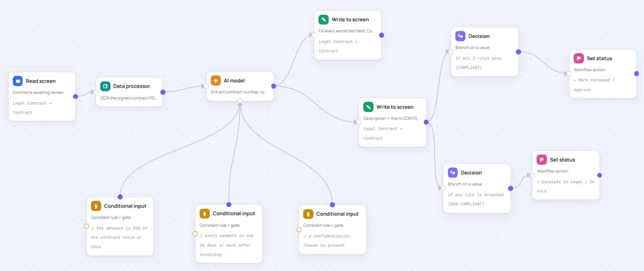The image size is (644, 271).
Task: Click '→ Mark reviewed / Approve' text
Action: tap(594, 85)
